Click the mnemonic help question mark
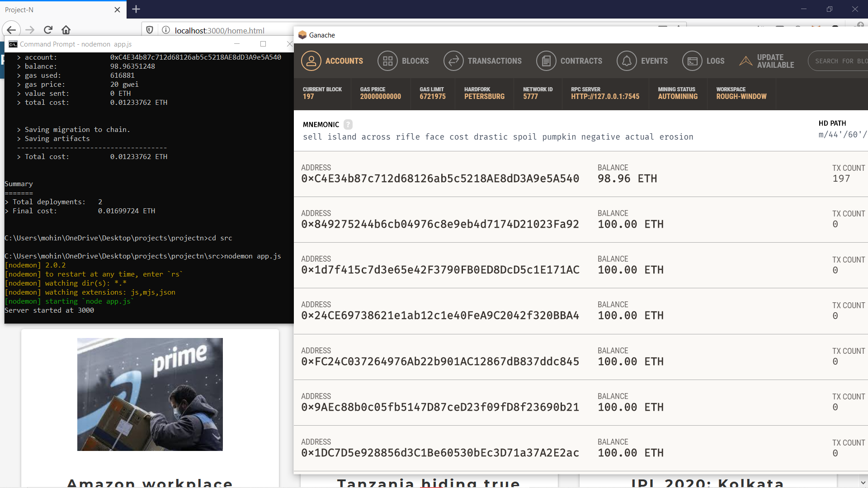Screen dimensions: 868x488 coord(348,124)
